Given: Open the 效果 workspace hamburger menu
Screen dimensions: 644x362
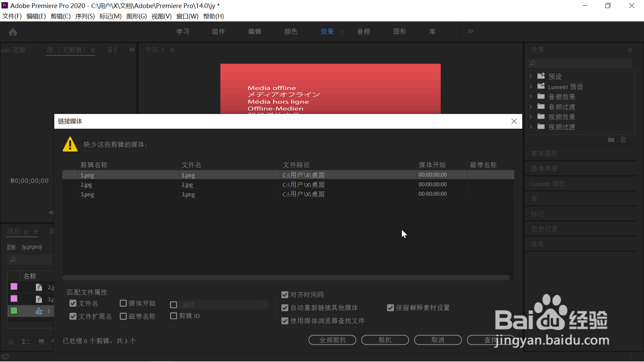Looking at the screenshot, I should pyautogui.click(x=343, y=32).
